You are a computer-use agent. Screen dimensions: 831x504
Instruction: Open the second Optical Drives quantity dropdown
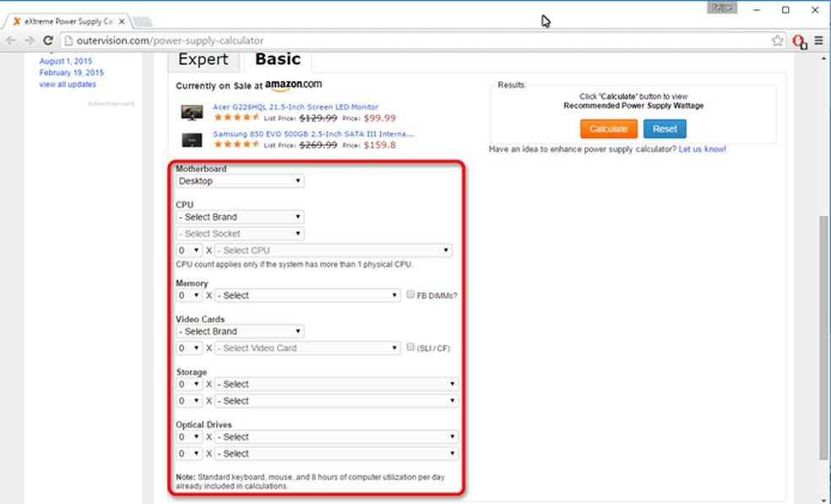pyautogui.click(x=188, y=453)
